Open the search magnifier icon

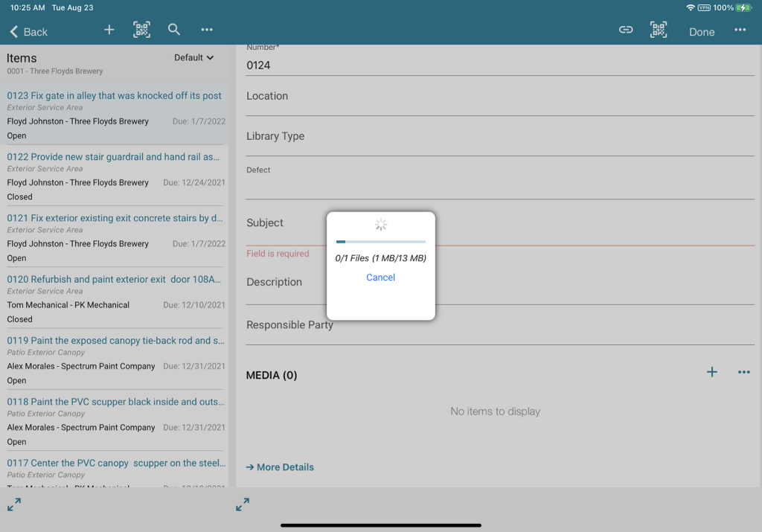pos(174,30)
